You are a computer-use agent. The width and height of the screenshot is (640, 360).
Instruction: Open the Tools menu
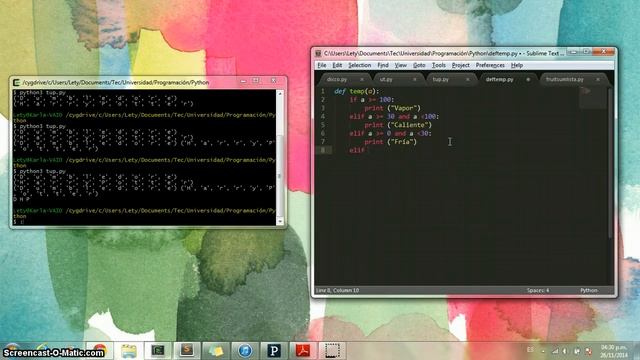pos(439,65)
